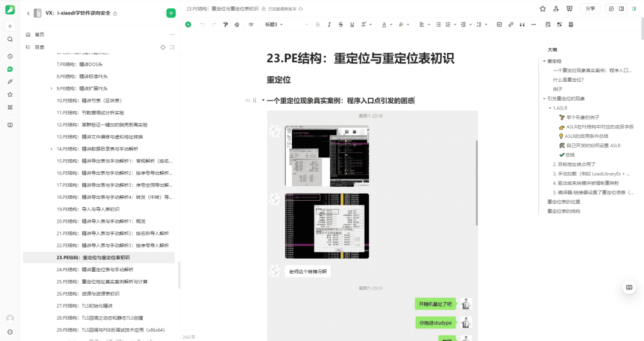Click the find-in-note search icon in toolbar
Screen dimensions: 644x341
548,25
